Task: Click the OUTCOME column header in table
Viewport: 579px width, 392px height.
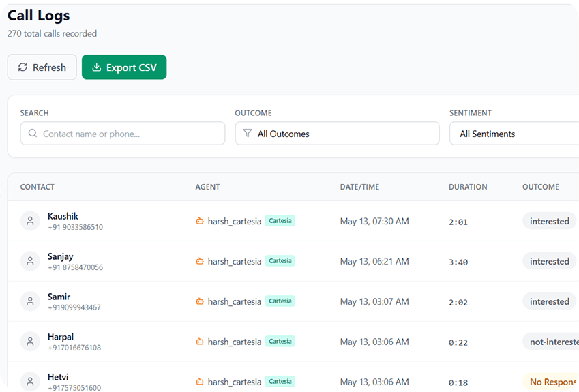Action: pos(541,187)
